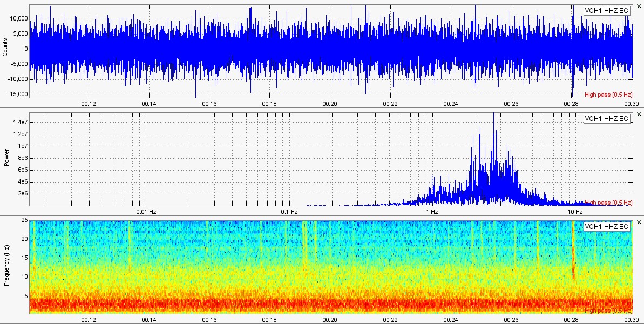
Task: Close the waveform panel with its X
Action: (x=639, y=6)
